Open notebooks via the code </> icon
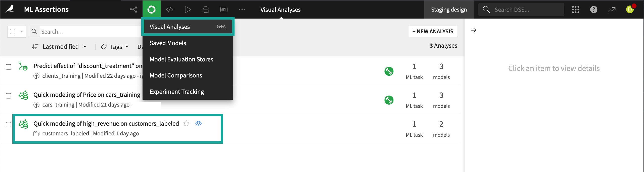Image resolution: width=644 pixels, height=172 pixels. (x=169, y=9)
